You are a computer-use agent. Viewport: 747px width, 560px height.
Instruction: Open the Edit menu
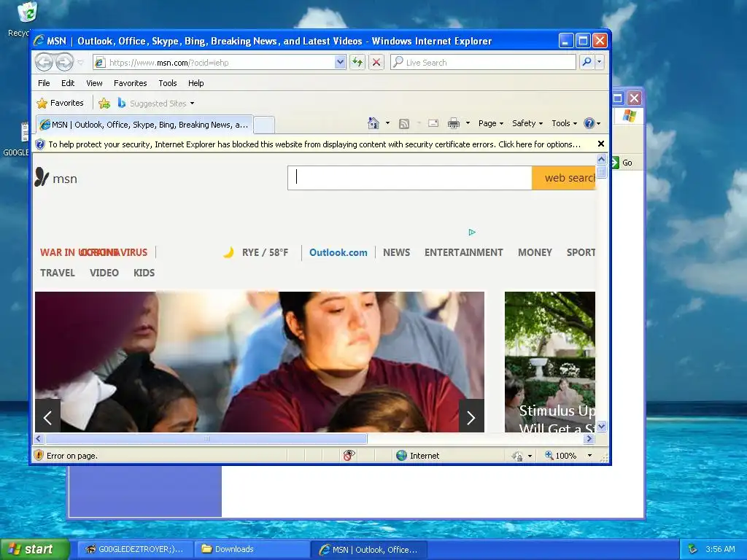[x=68, y=83]
